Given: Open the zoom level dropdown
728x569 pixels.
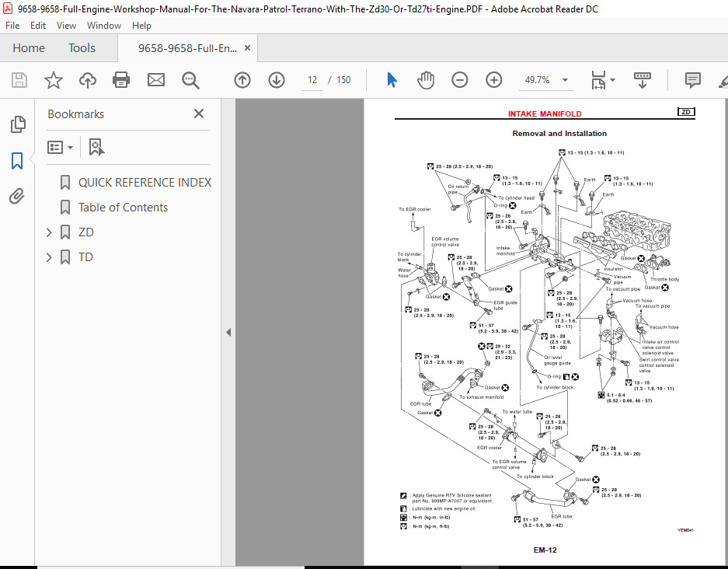Looking at the screenshot, I should click(x=565, y=80).
